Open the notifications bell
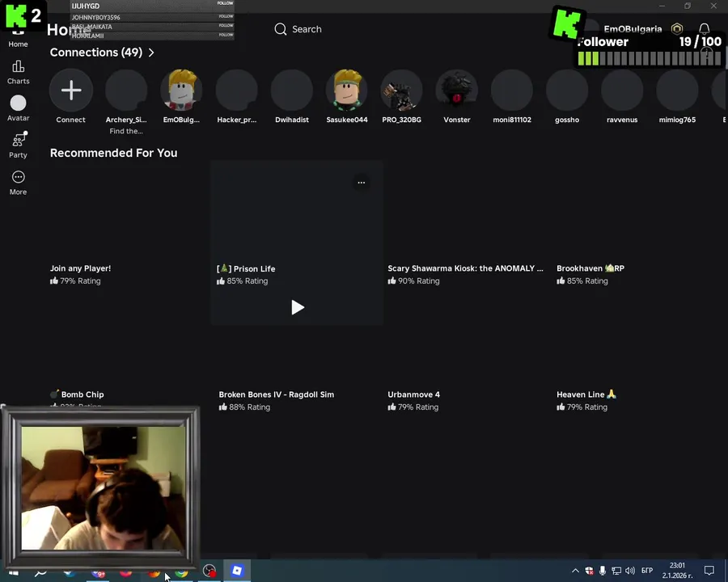728x582 pixels. [x=705, y=29]
